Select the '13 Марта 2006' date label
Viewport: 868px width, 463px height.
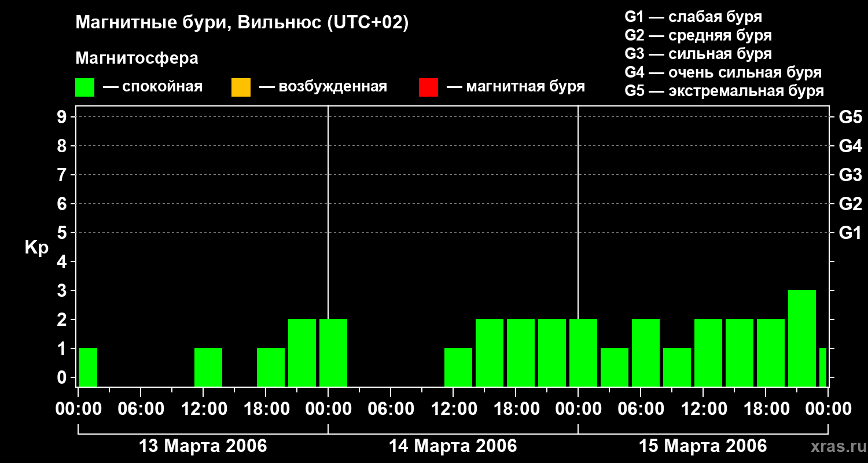coord(203,446)
